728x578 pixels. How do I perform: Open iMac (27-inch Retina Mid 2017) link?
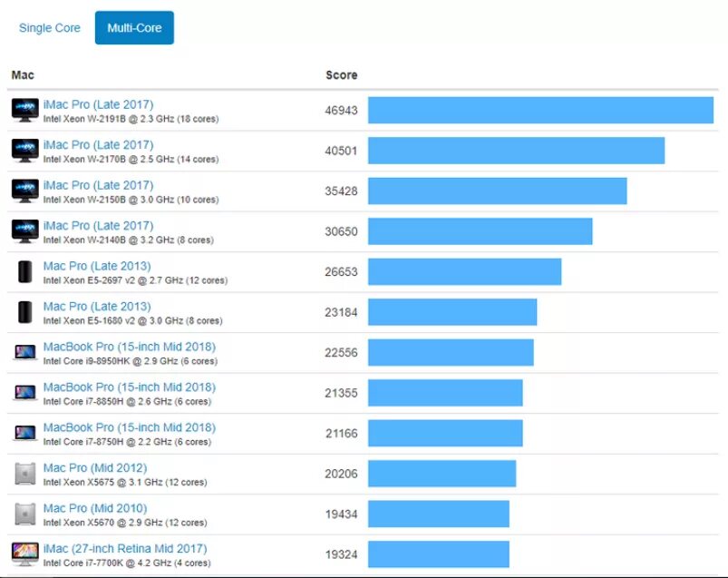[125, 549]
